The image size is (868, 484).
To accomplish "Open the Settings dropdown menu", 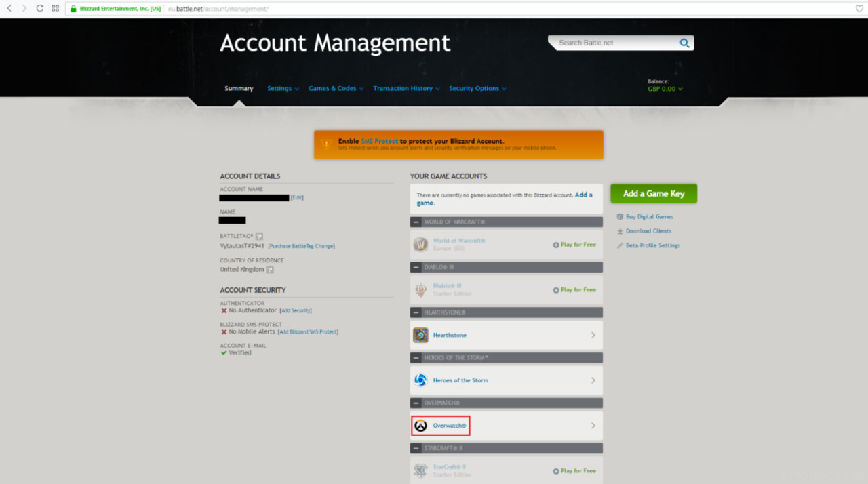I will (283, 88).
